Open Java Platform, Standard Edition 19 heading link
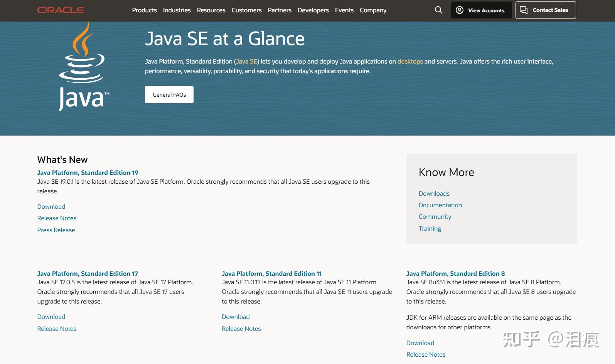Viewport: 615px width, 364px height. click(x=88, y=173)
